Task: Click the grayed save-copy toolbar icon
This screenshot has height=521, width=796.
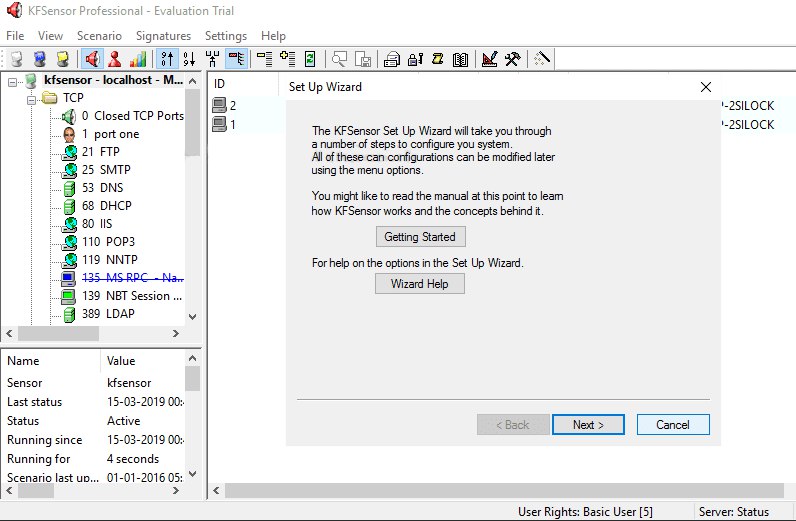Action: coord(363,59)
